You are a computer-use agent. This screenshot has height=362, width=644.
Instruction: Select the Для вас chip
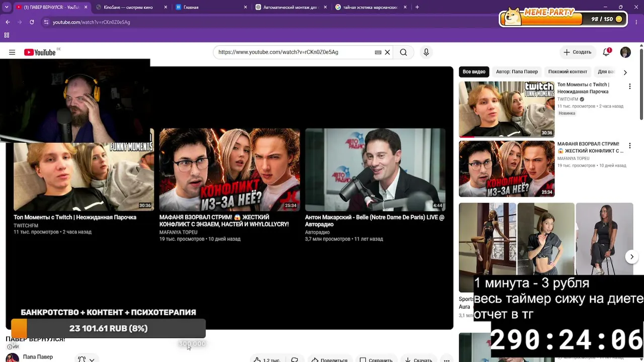tap(606, 72)
